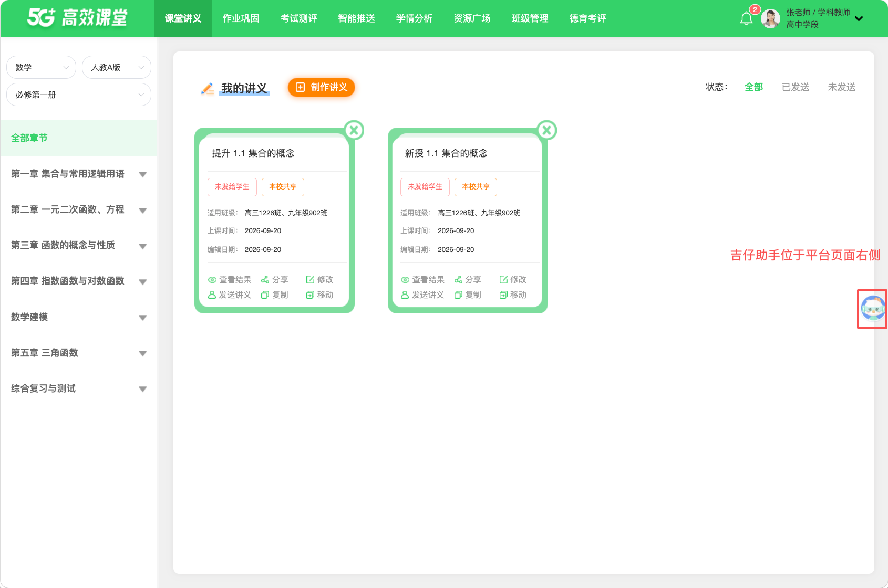Open the 必修第一册 textbook dropdown
888x588 pixels.
click(79, 94)
